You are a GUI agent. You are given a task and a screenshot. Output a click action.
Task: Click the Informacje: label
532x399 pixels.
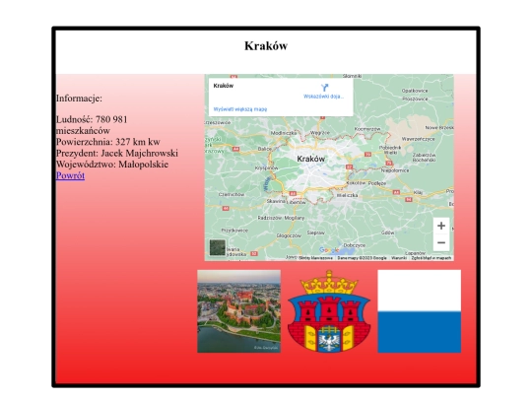[x=79, y=99]
